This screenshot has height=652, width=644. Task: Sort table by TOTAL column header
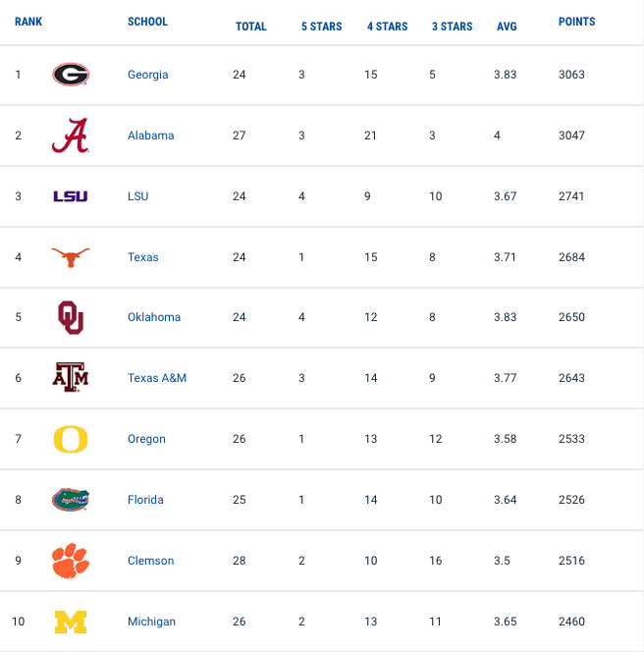pos(250,27)
